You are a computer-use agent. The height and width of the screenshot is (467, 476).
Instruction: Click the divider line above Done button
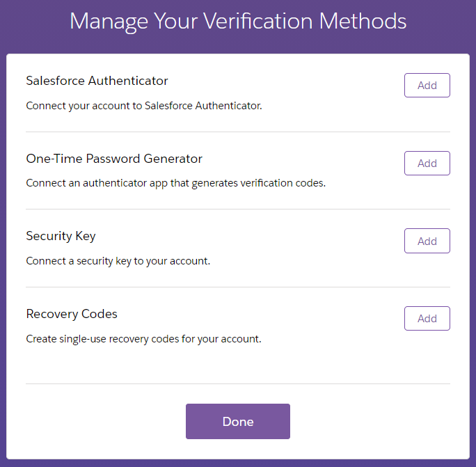pyautogui.click(x=238, y=383)
